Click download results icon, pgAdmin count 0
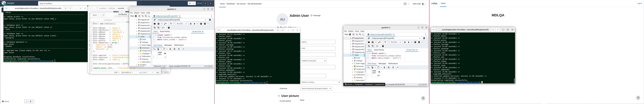The image size is (644, 104). 179,49
